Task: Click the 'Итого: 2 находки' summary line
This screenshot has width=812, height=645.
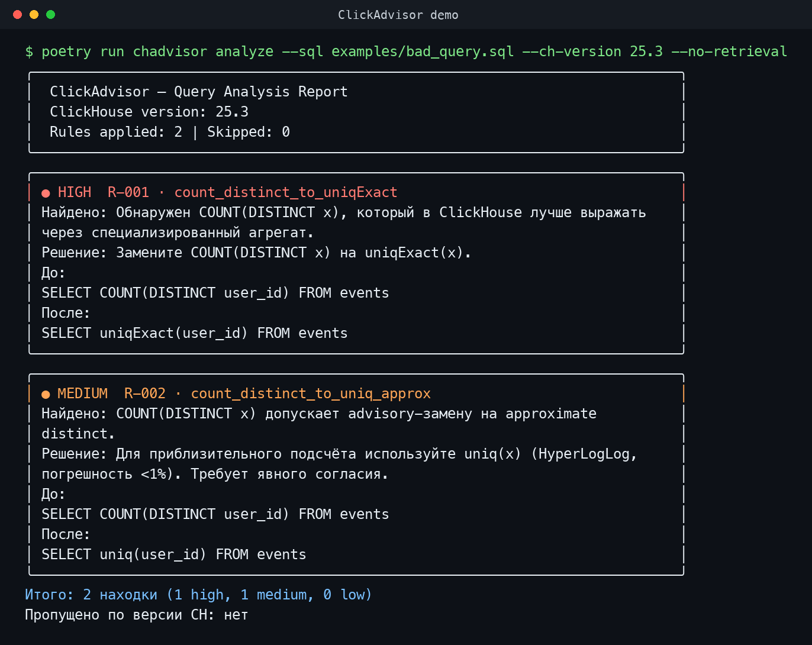Action: (x=198, y=595)
